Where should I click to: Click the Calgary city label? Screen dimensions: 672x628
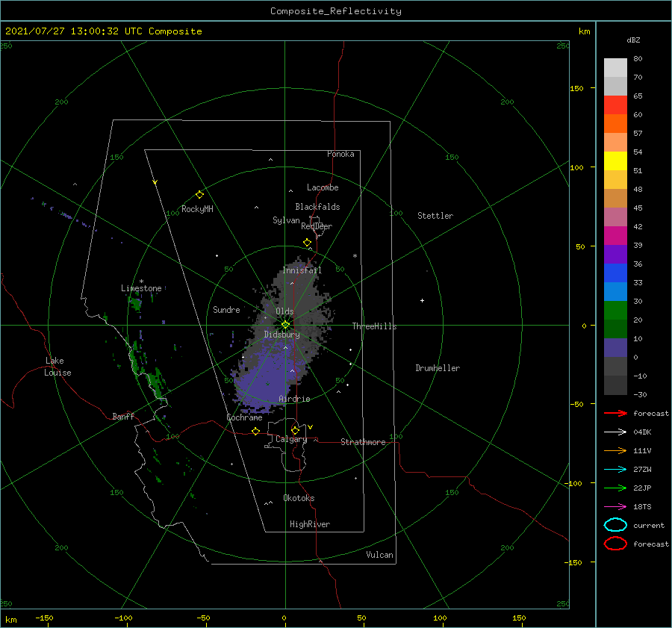291,439
